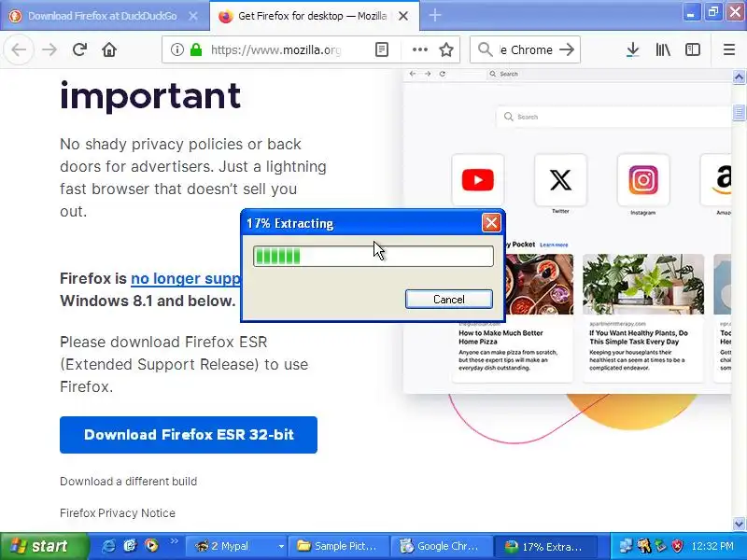This screenshot has width=747, height=560.
Task: Open the downloads panel
Action: point(633,49)
